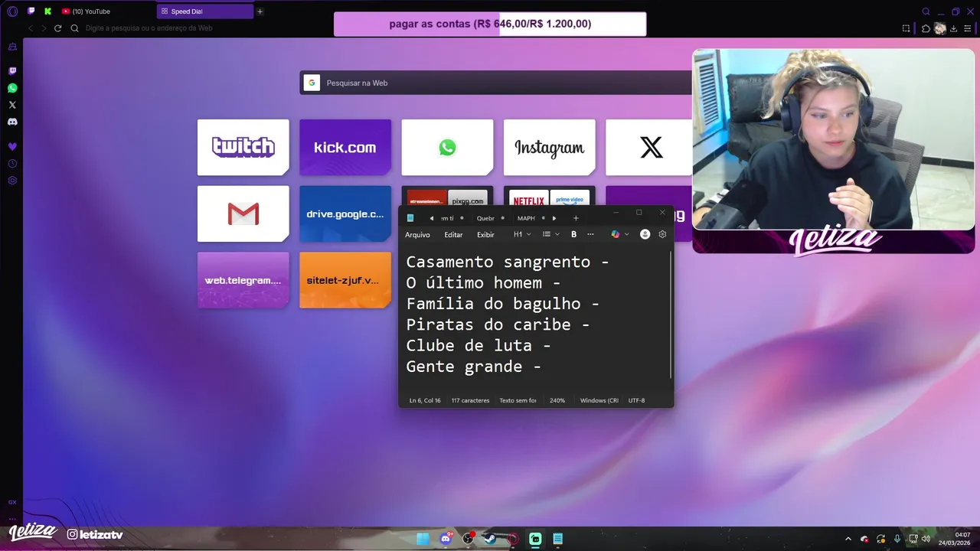Go back in browser history
Image resolution: width=980 pixels, height=551 pixels.
click(x=31, y=28)
